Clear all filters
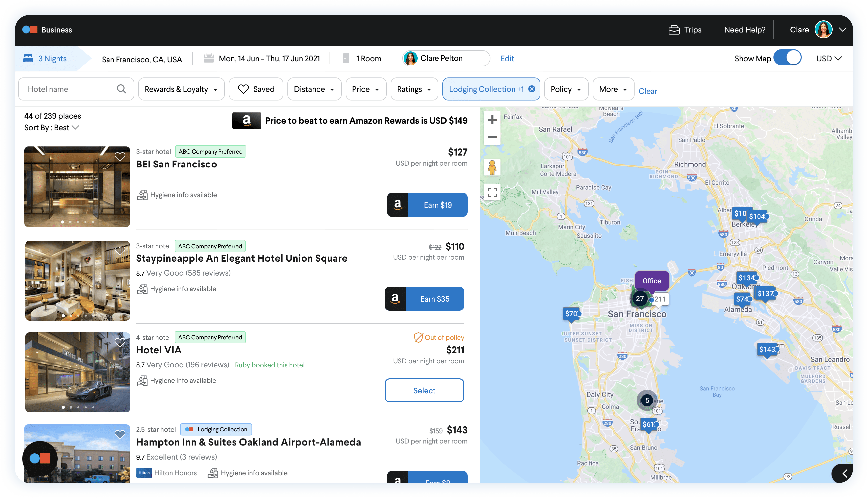This screenshot has width=868, height=498. (648, 91)
